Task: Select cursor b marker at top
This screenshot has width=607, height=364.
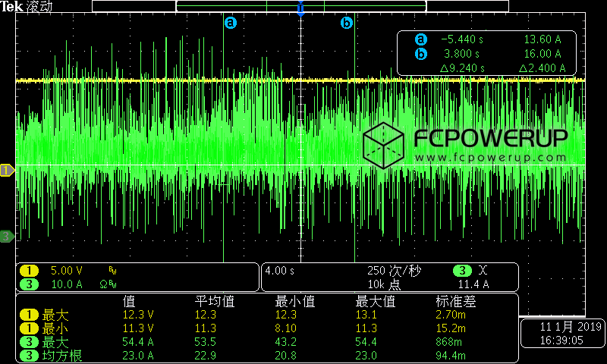Action: (347, 23)
